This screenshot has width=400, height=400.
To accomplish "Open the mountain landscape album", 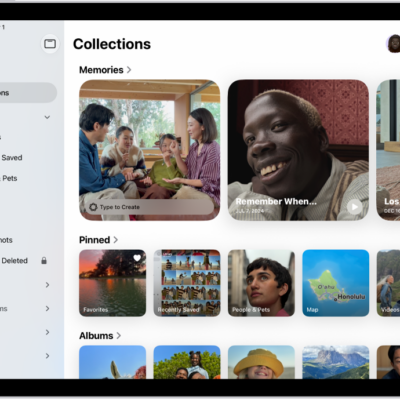I will (336, 362).
